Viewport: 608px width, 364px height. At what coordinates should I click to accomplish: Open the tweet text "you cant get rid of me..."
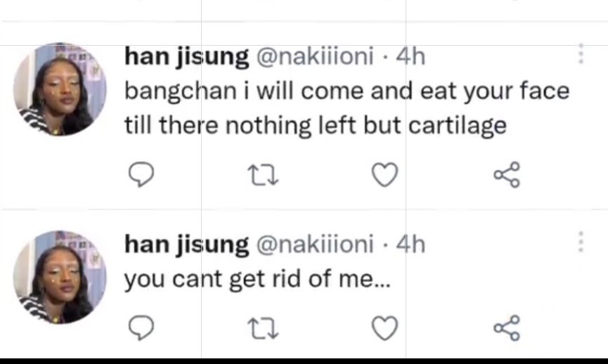tap(257, 280)
